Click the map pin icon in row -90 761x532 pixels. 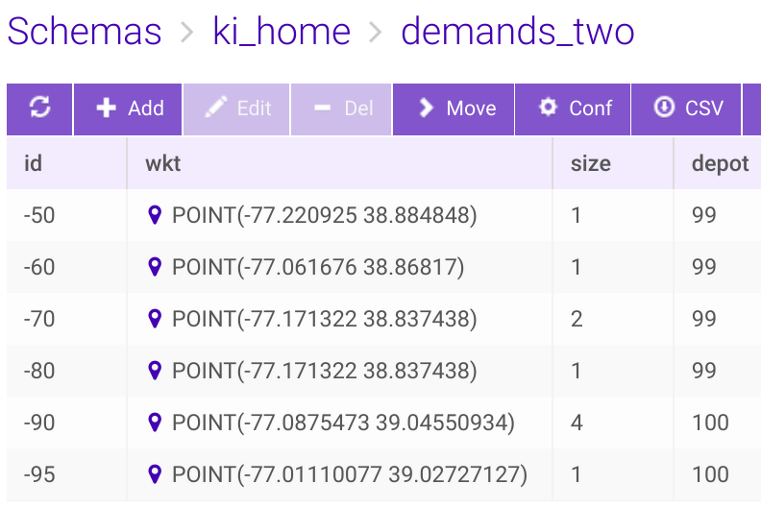coord(155,423)
